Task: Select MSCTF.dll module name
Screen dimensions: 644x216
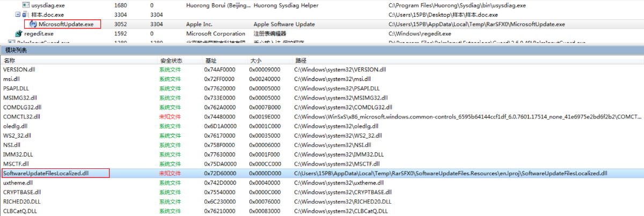Action: (x=16, y=163)
